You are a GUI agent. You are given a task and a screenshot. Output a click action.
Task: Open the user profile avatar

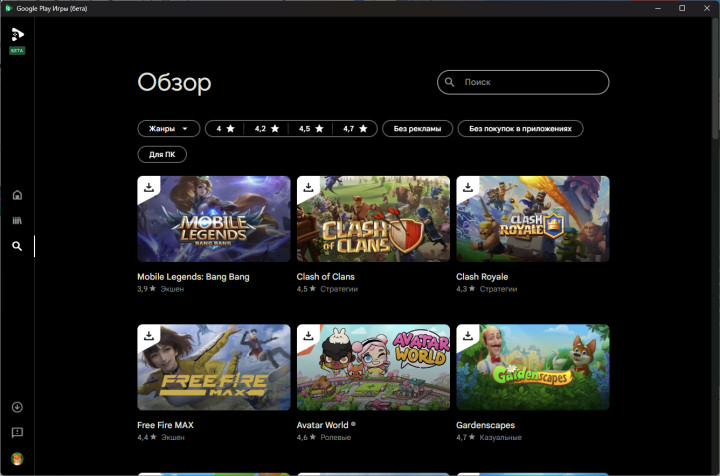pyautogui.click(x=17, y=459)
